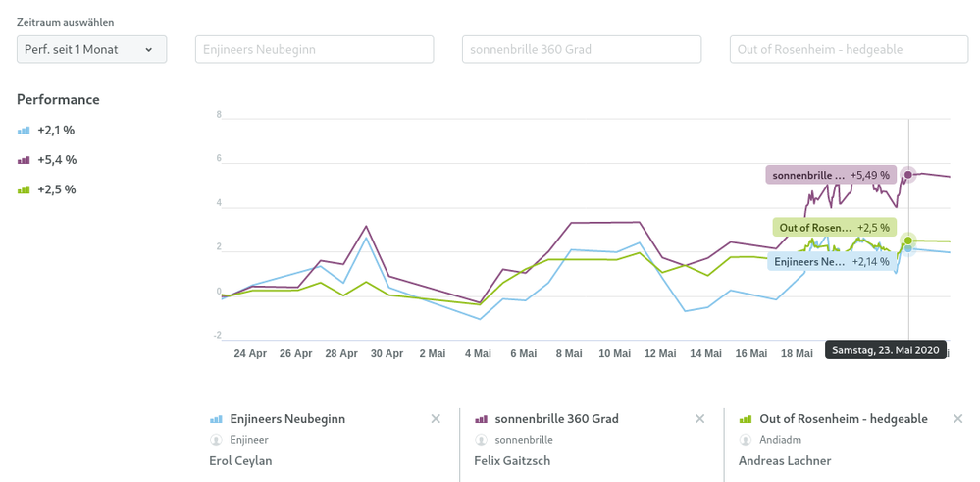The image size is (980, 482).
Task: Open the 'Perf. seit 1 Monat' period dropdown
Action: point(91,49)
